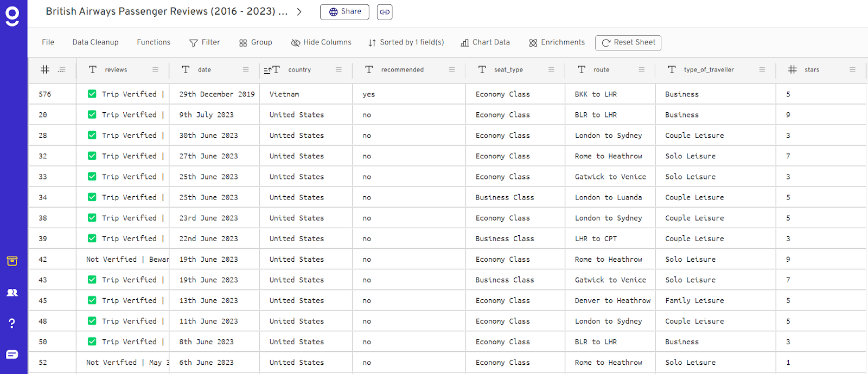Open the File menu
Image resolution: width=868 pixels, height=374 pixels.
click(48, 42)
